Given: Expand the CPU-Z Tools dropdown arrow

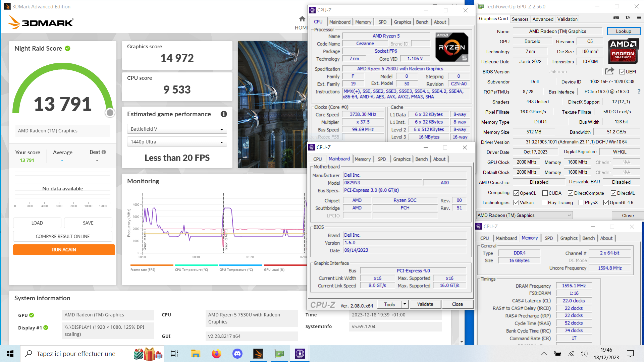Looking at the screenshot, I should [405, 304].
